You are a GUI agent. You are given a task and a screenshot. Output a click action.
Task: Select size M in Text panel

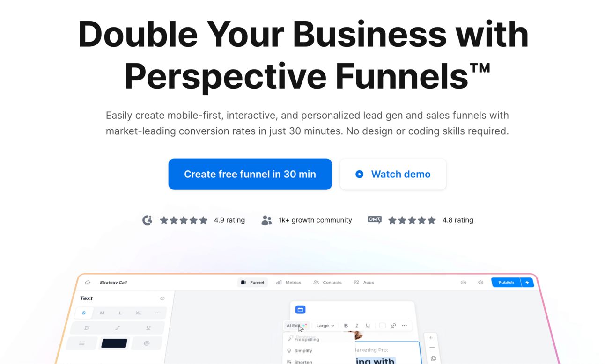click(x=102, y=313)
